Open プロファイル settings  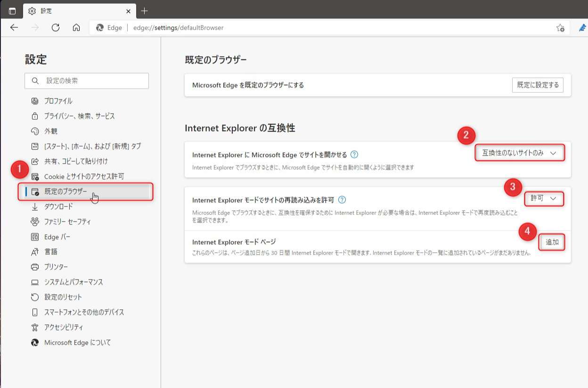click(x=58, y=101)
